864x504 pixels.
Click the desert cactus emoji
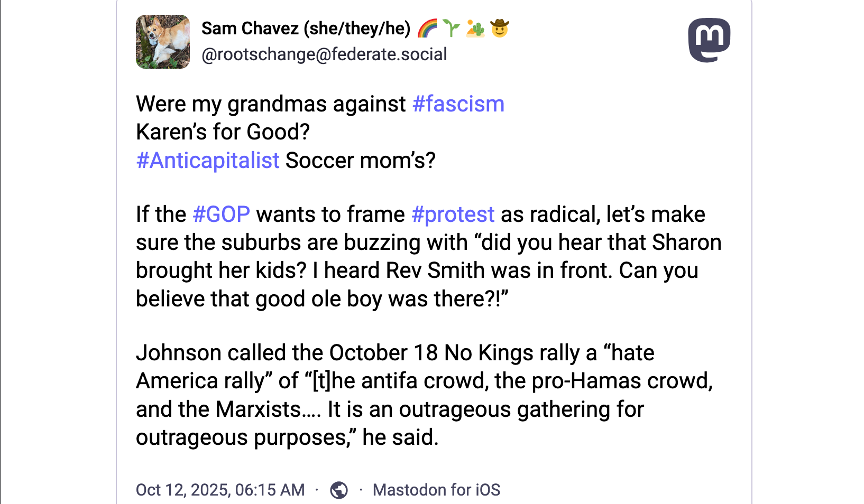pos(475,29)
